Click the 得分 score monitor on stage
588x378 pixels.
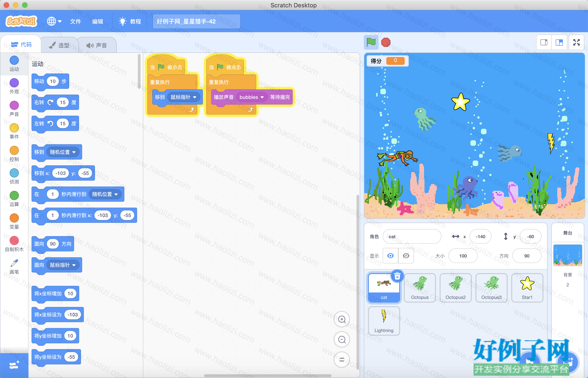point(387,61)
